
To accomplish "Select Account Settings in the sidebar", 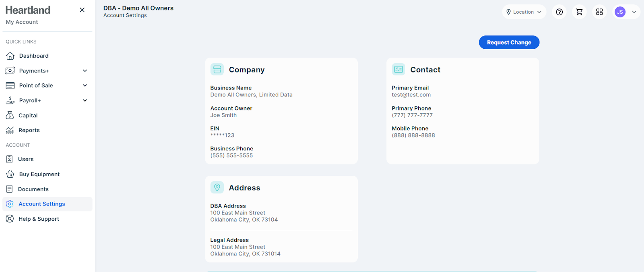I will click(41, 204).
